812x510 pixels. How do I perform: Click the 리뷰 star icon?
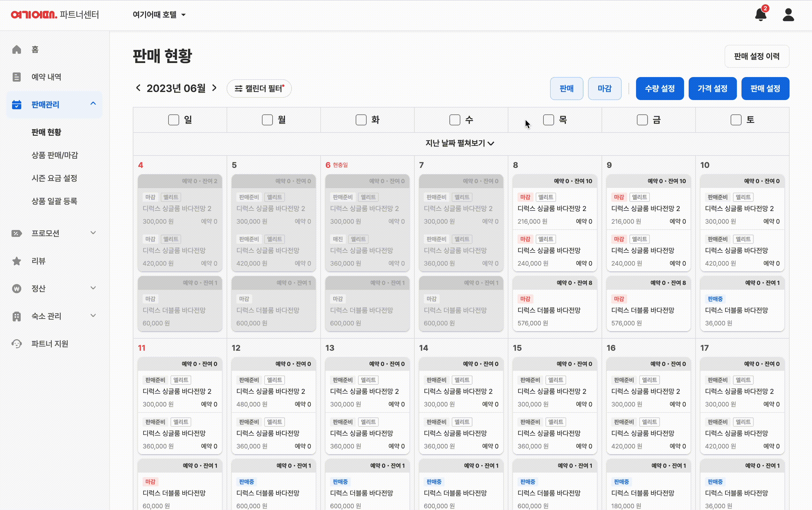click(16, 261)
